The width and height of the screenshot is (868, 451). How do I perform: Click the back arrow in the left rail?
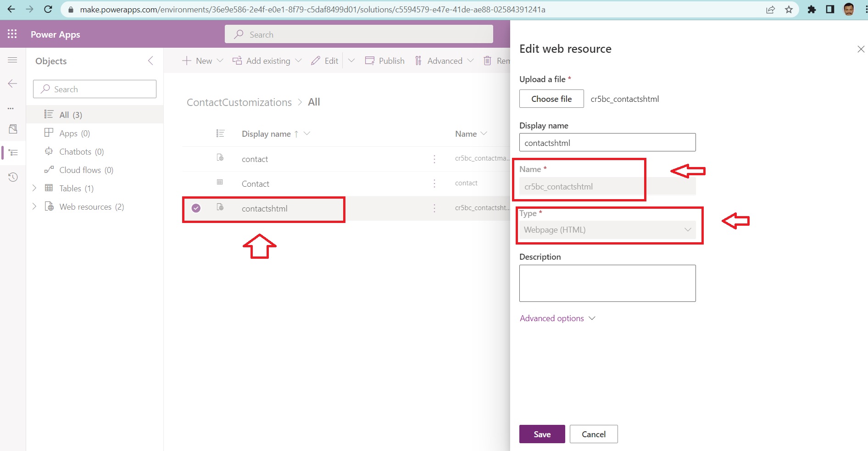(12, 84)
